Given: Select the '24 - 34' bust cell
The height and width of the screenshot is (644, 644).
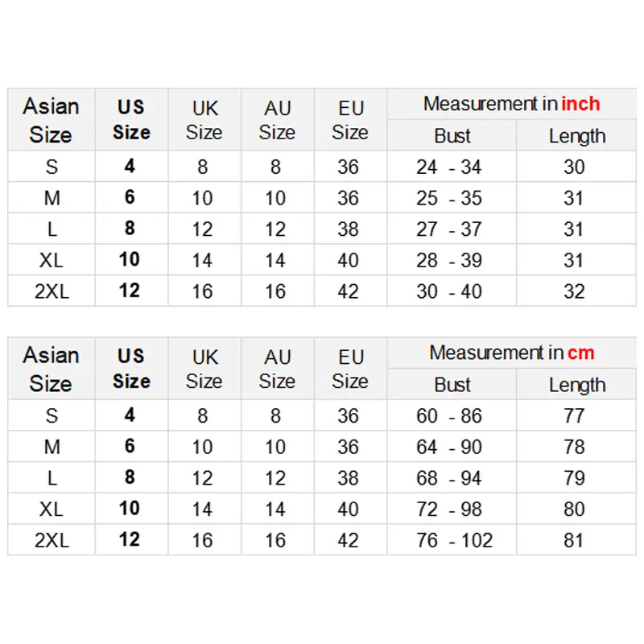Looking at the screenshot, I should click(x=449, y=167).
